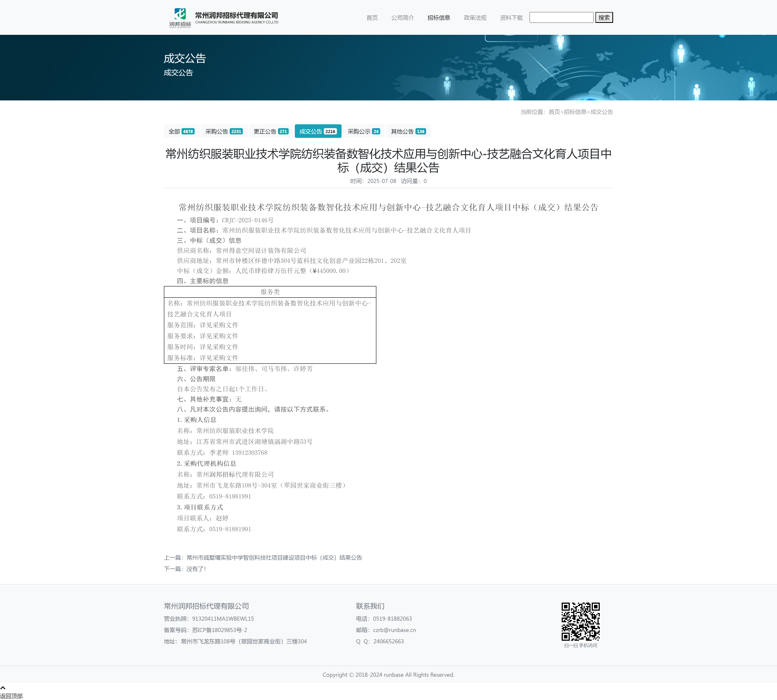Screen dimensions: 777x700
Task: Select the 全部 4878 tab
Action: click(x=182, y=132)
